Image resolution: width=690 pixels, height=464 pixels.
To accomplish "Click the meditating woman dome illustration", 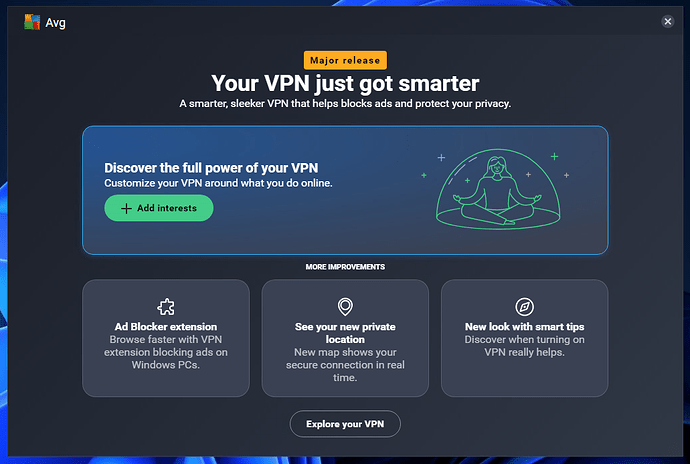I will pos(498,189).
